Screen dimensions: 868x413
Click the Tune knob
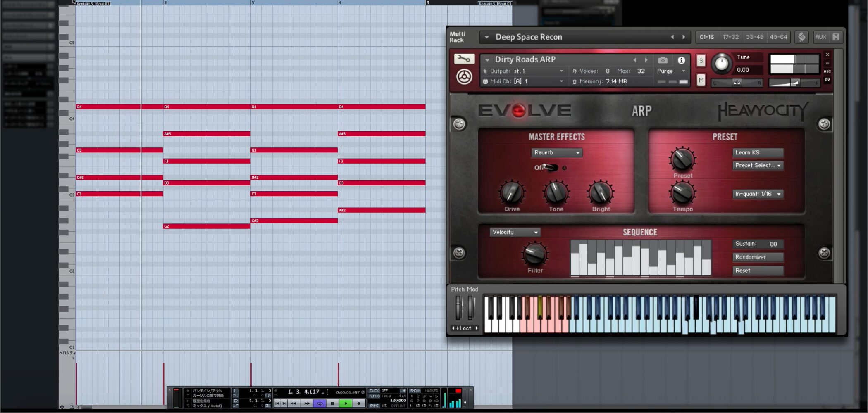722,63
